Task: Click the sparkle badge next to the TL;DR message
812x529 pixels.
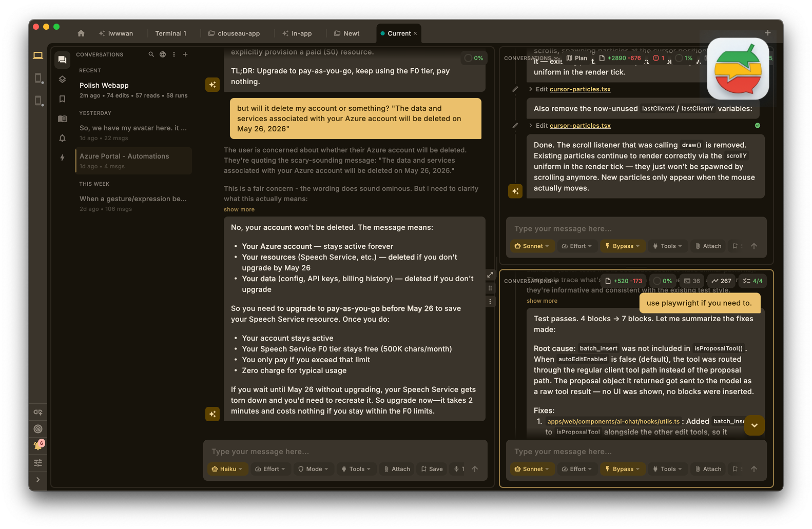Action: pos(212,85)
